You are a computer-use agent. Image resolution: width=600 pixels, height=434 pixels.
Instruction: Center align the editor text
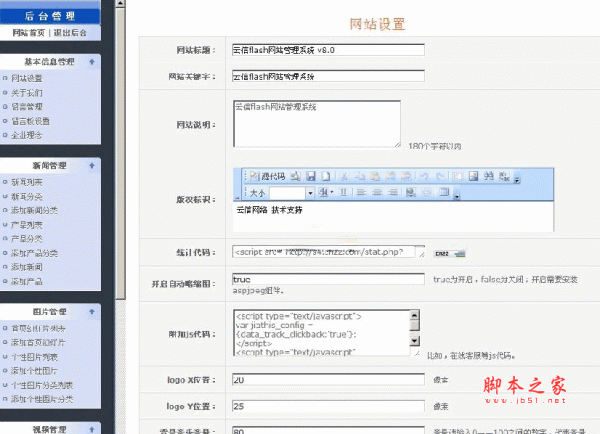[377, 192]
